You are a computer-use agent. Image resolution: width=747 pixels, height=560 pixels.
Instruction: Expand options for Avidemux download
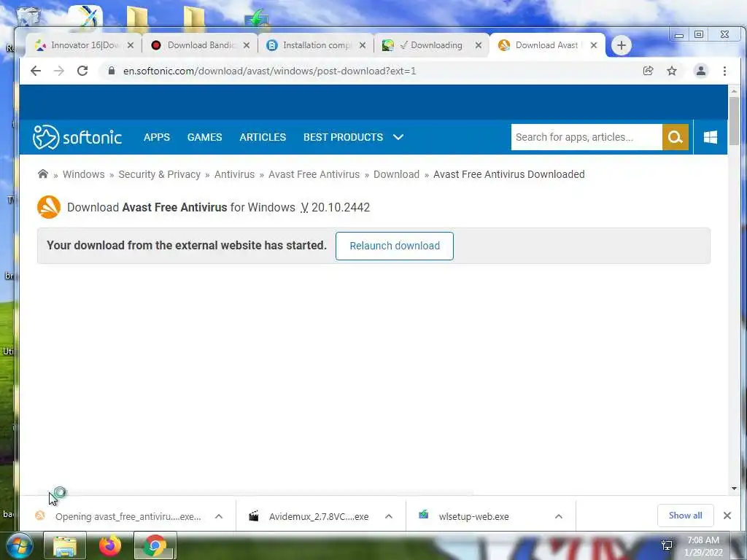tap(389, 516)
